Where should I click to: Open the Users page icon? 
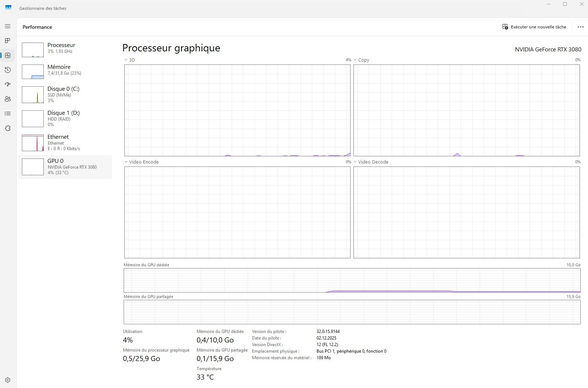8,99
